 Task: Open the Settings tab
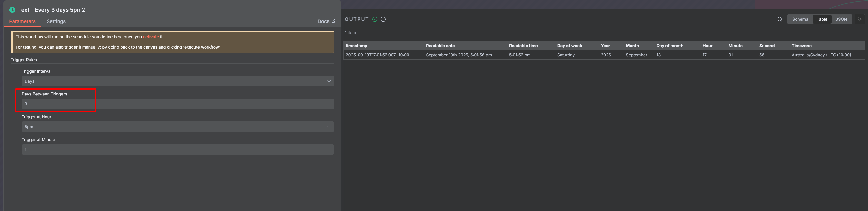point(56,21)
